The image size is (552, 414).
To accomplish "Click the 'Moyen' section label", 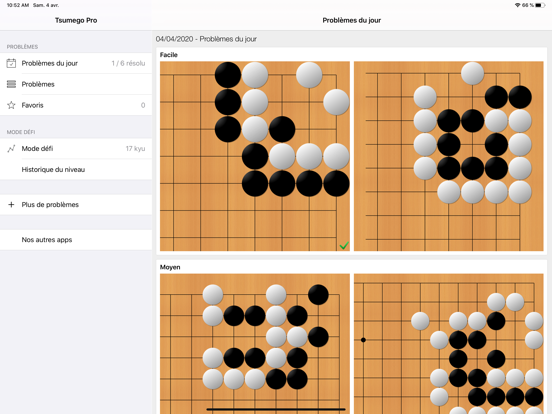I will pyautogui.click(x=170, y=267).
